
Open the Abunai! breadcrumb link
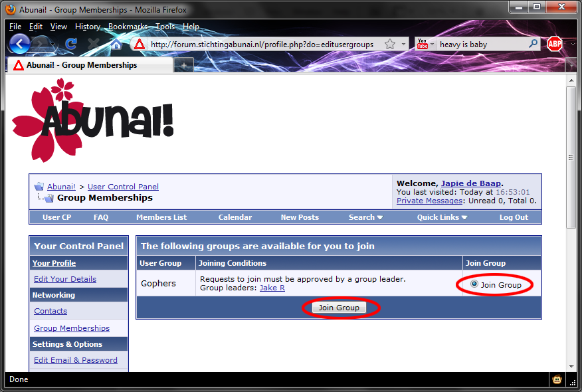[61, 187]
